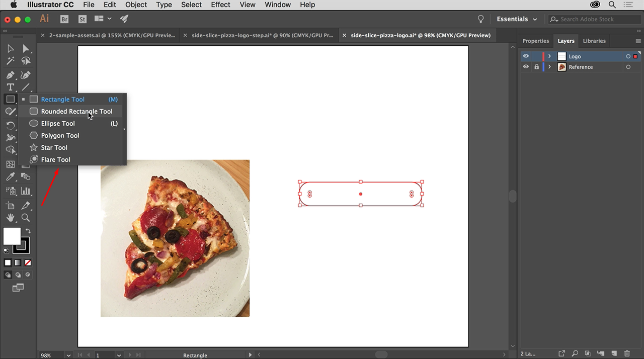Click Locate Object magnifier in Layers panel
The height and width of the screenshot is (359, 644).
(575, 353)
